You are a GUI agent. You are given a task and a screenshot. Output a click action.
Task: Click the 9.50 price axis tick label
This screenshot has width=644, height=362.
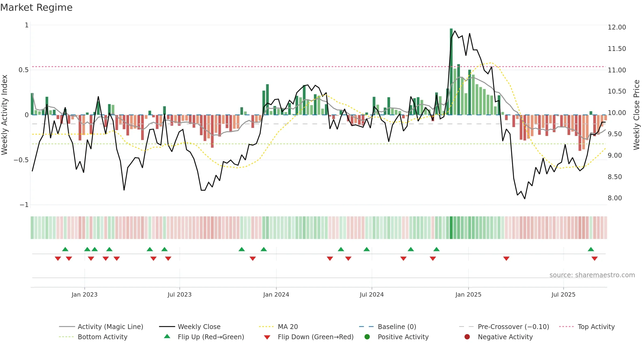coord(615,134)
